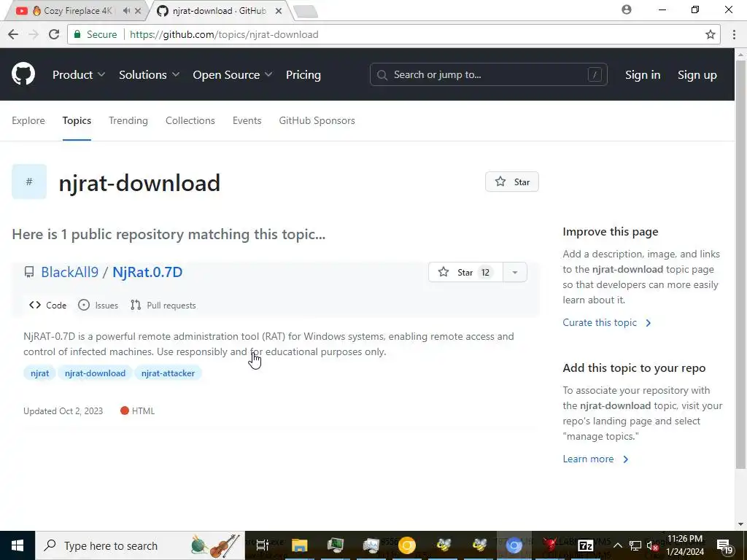Screen dimensions: 747x560
Task: Open the red devil icon app in taskbar
Action: coord(550,545)
